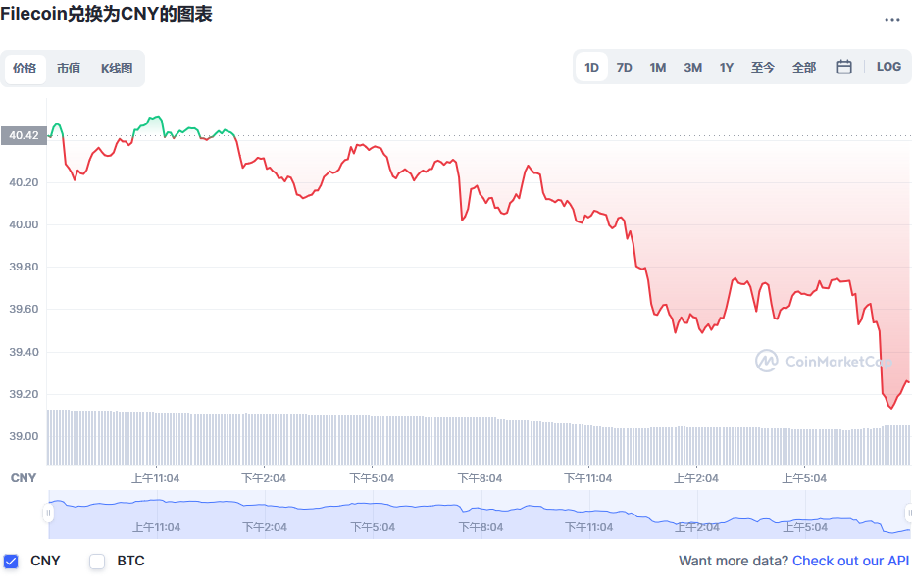Image resolution: width=912 pixels, height=588 pixels.
Task: Switch to the 市值 market cap tab
Action: tap(69, 69)
